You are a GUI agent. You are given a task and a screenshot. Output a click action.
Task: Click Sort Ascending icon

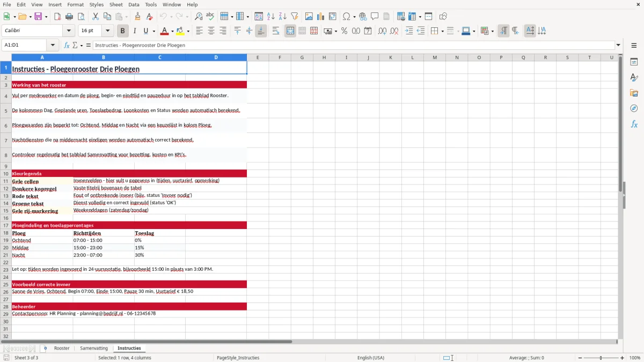tap(271, 17)
